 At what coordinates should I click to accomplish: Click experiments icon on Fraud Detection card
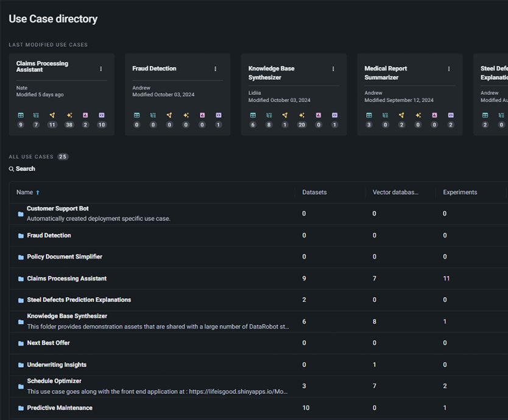point(169,115)
